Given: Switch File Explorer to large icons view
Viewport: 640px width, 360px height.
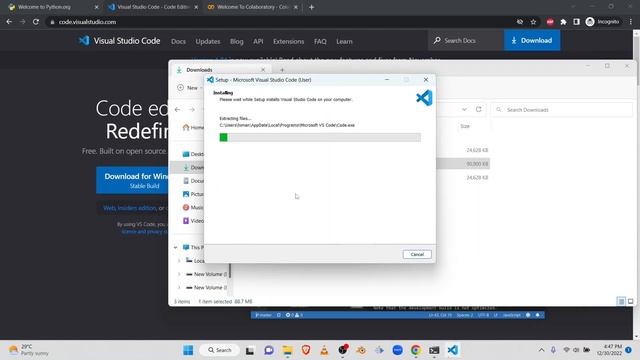Looking at the screenshot, I should (630, 301).
